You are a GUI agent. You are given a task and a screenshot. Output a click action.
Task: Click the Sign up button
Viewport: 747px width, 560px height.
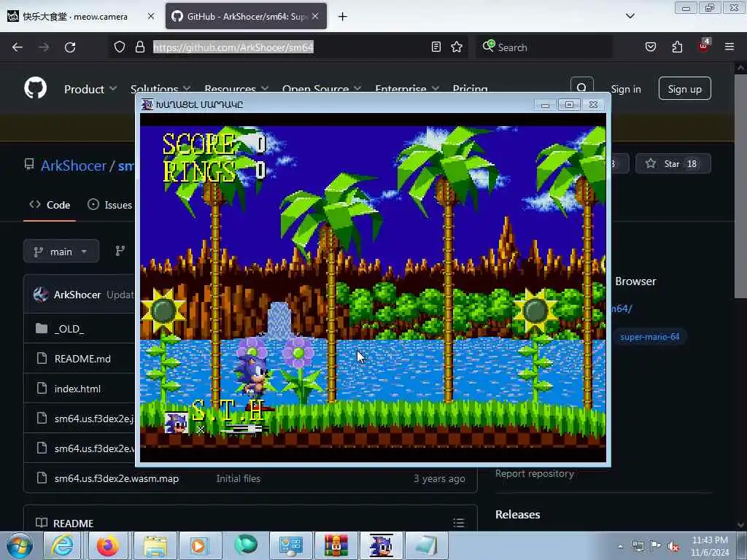click(x=684, y=88)
